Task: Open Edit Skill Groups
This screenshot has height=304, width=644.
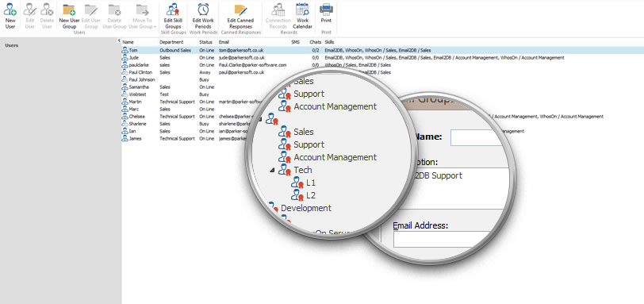Action: (x=173, y=16)
